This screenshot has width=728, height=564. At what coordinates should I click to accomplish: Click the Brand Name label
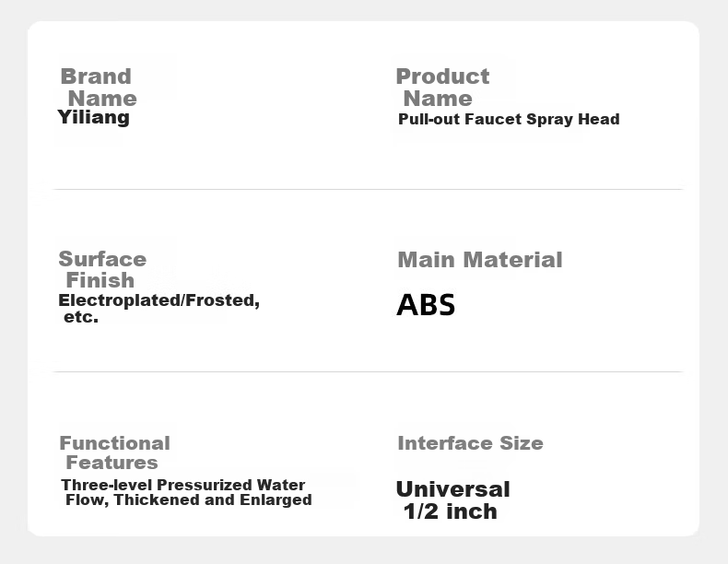tap(99, 88)
